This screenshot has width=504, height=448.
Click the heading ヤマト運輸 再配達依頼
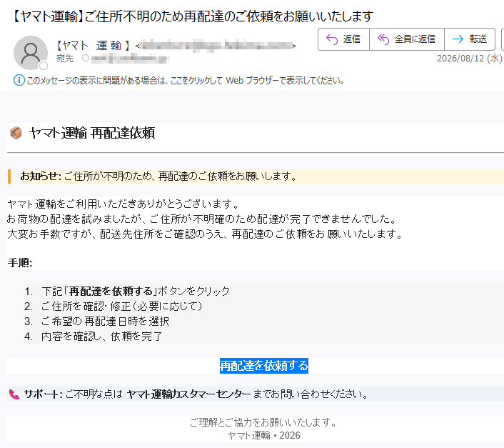92,133
